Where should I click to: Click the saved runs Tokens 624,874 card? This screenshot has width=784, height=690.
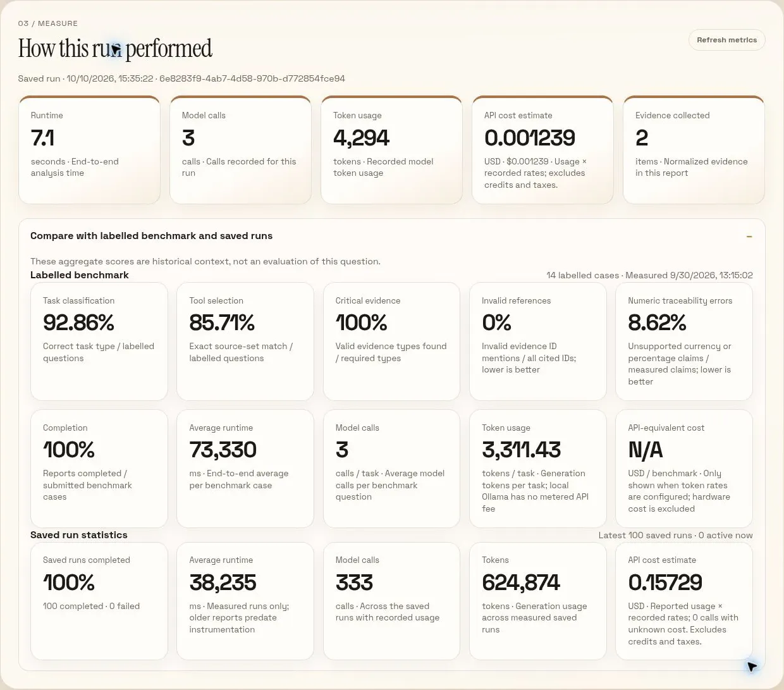click(538, 601)
